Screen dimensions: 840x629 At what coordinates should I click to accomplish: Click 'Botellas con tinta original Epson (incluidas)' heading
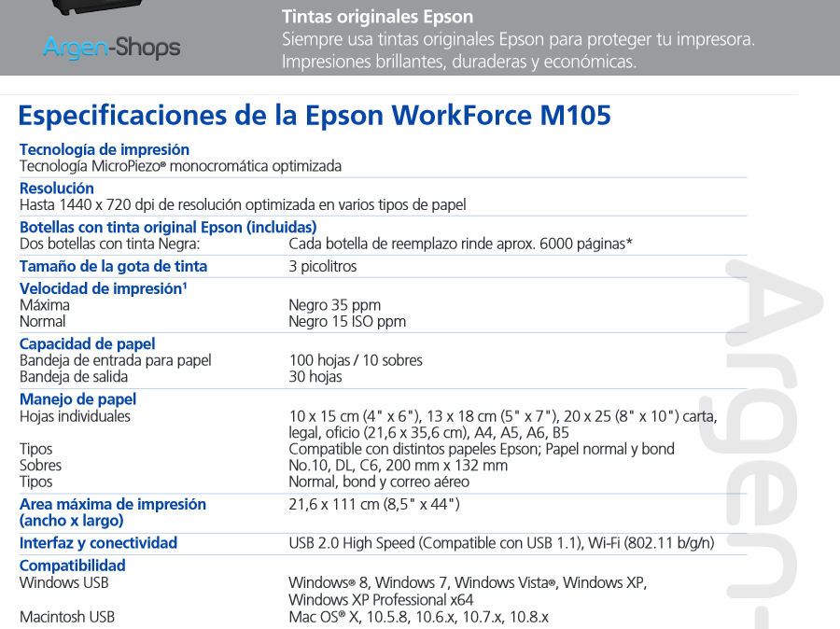point(168,227)
